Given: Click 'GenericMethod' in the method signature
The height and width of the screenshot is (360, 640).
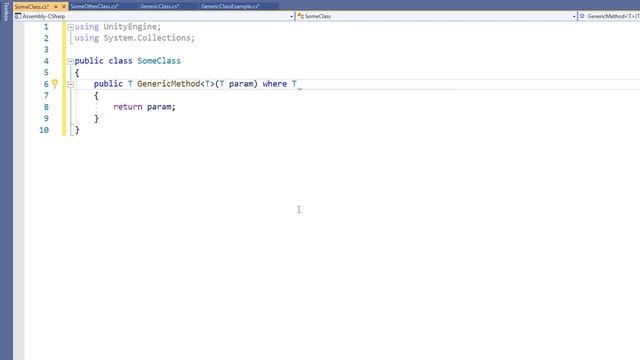Looking at the screenshot, I should click(169, 84).
